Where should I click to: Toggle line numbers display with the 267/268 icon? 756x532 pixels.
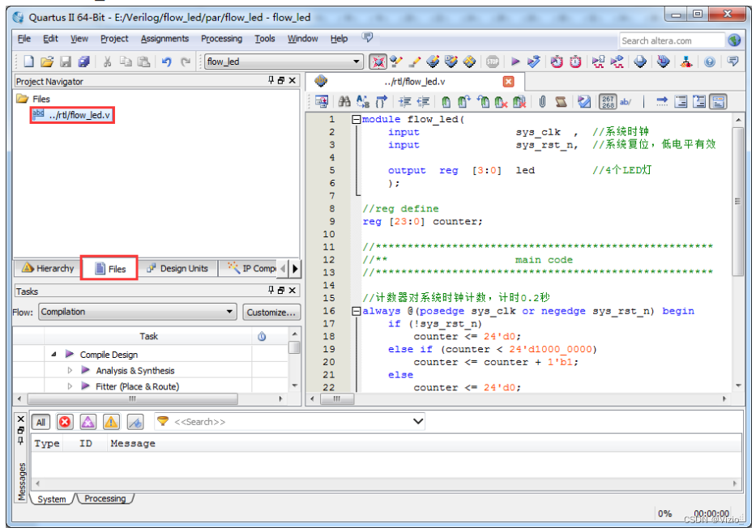click(x=608, y=101)
